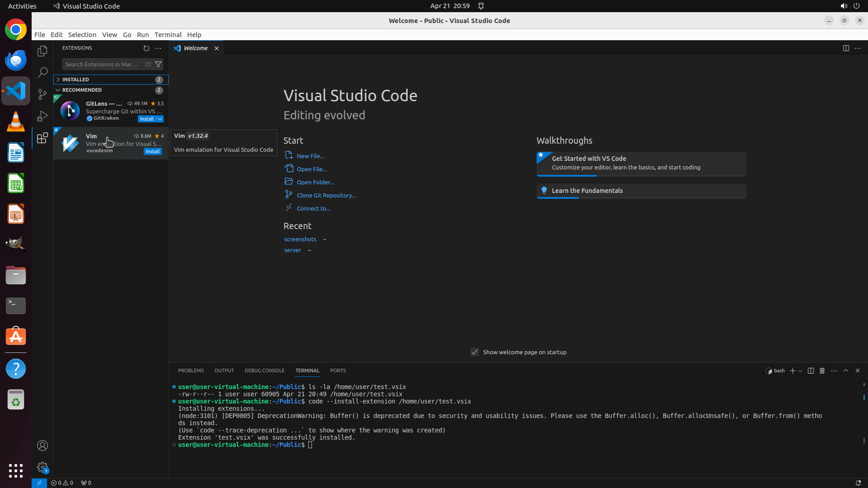
Task: Open the Terminal menu
Action: tap(168, 35)
